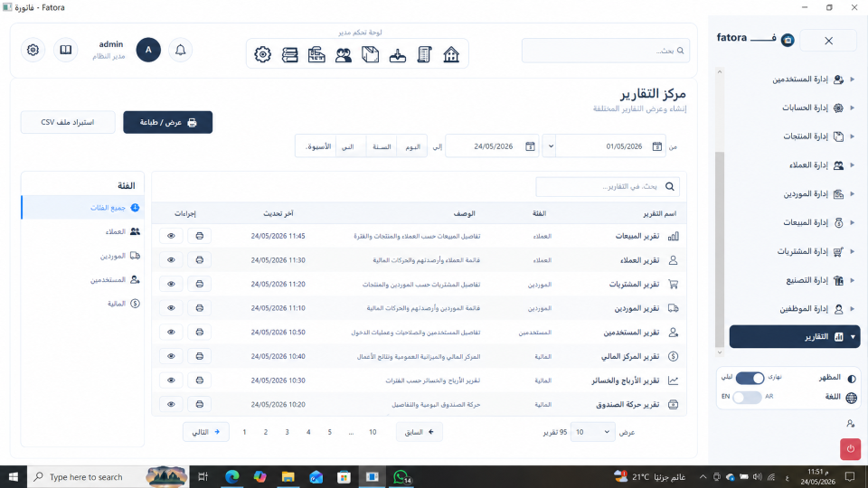This screenshot has width=868, height=488.
Task: Click the user icon above the power button
Action: tap(850, 423)
